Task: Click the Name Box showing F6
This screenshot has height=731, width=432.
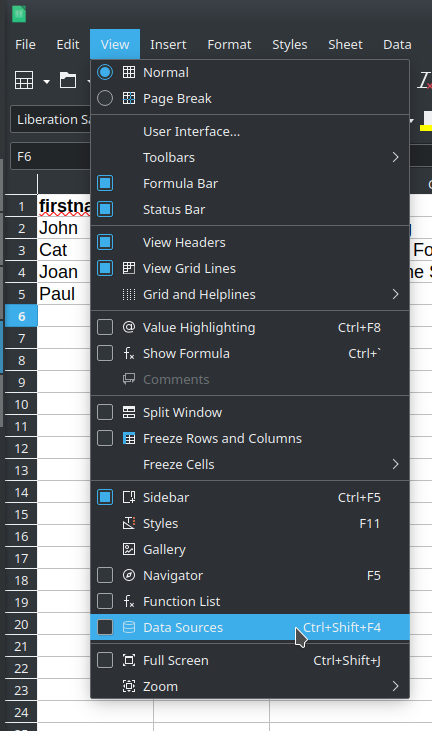Action: tap(50, 156)
